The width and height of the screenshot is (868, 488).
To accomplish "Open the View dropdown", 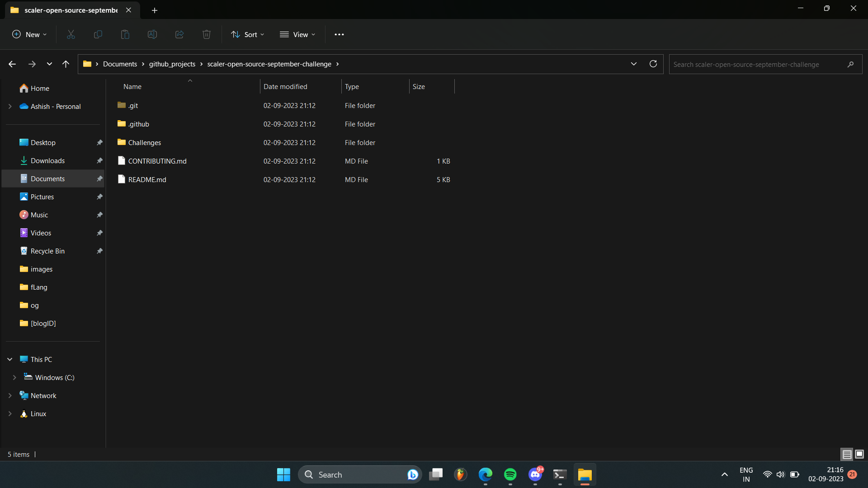I will tap(297, 34).
